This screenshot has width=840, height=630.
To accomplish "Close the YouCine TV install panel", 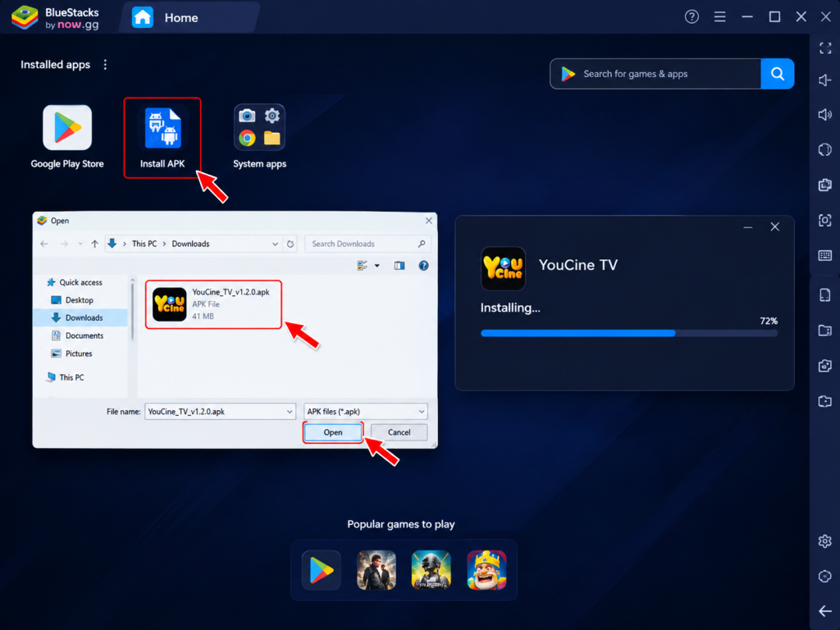I will tap(774, 227).
